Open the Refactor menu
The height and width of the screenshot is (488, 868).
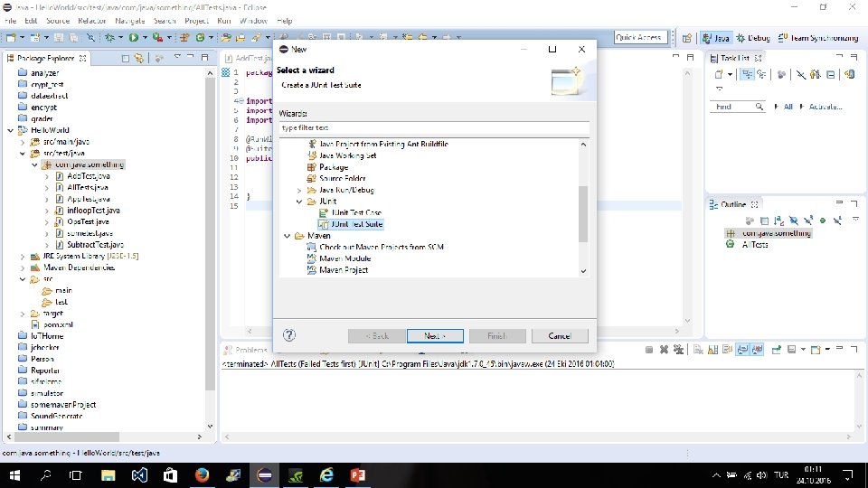click(x=92, y=21)
